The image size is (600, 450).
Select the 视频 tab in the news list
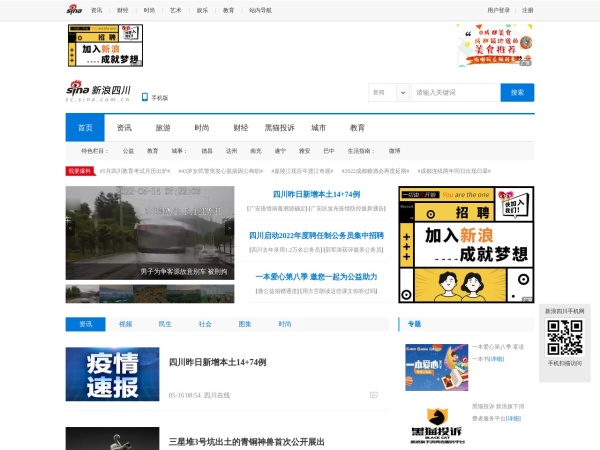coord(126,324)
